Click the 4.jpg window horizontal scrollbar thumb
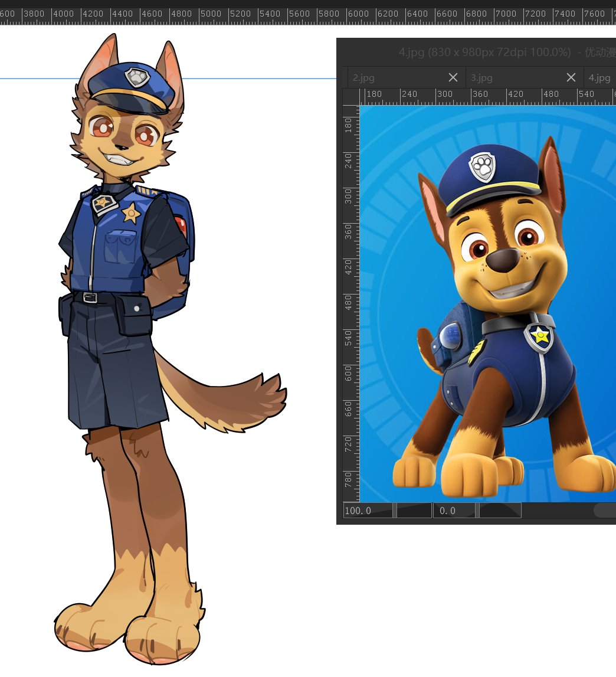616x677 pixels. [x=605, y=511]
